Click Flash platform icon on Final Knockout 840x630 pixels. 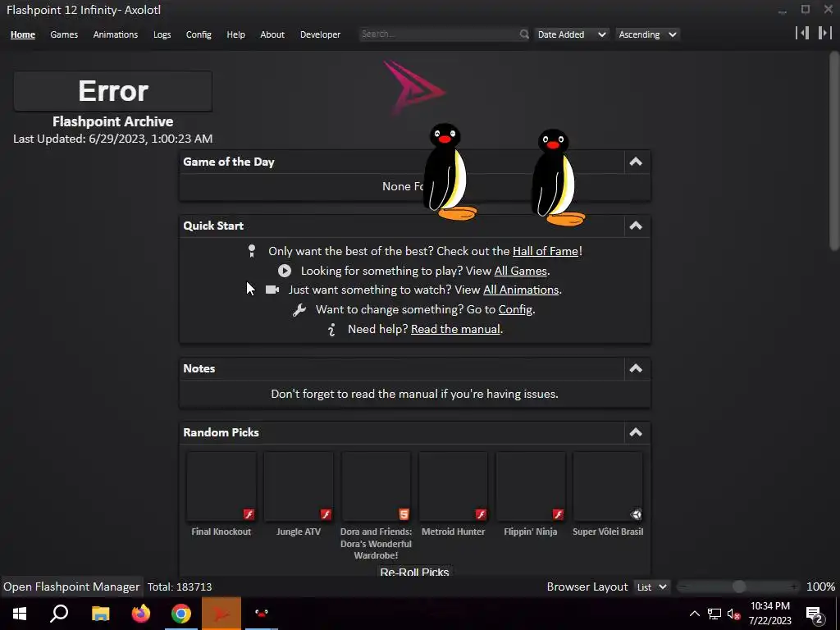(249, 514)
